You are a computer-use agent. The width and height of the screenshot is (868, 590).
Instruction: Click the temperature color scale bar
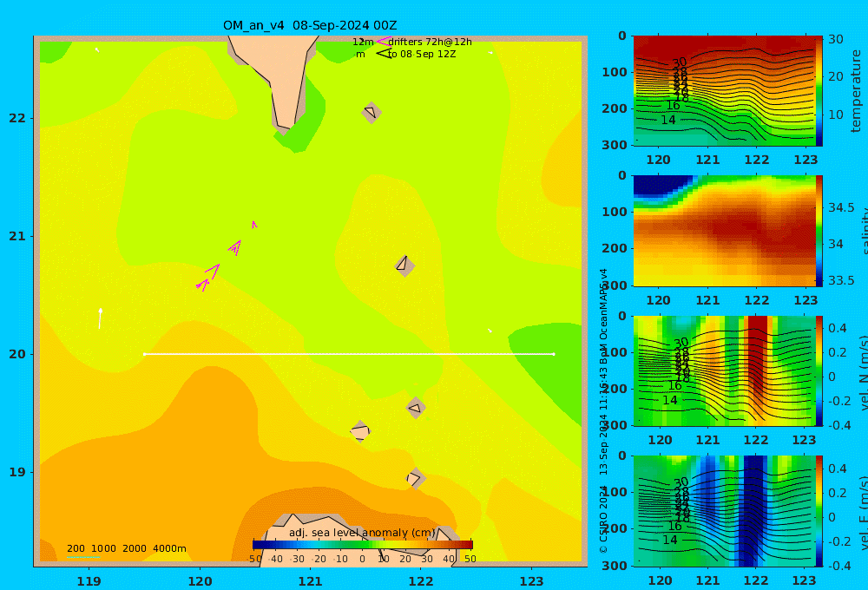pos(819,91)
